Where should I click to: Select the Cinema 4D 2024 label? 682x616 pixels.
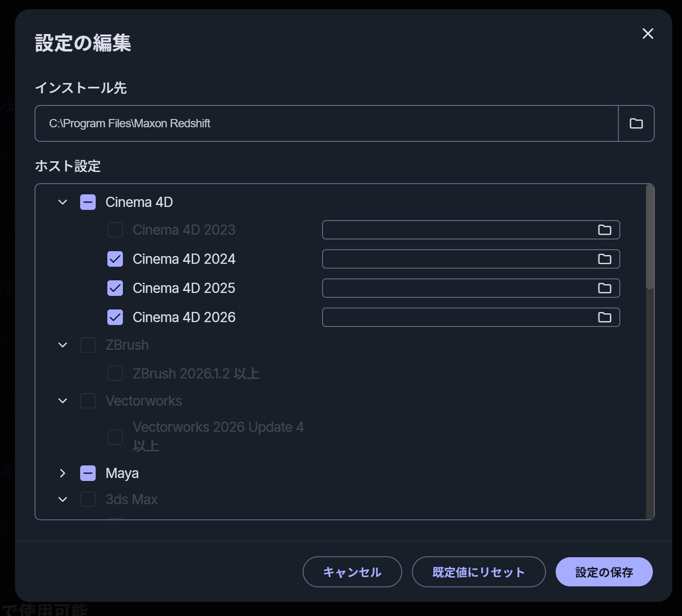click(x=184, y=259)
